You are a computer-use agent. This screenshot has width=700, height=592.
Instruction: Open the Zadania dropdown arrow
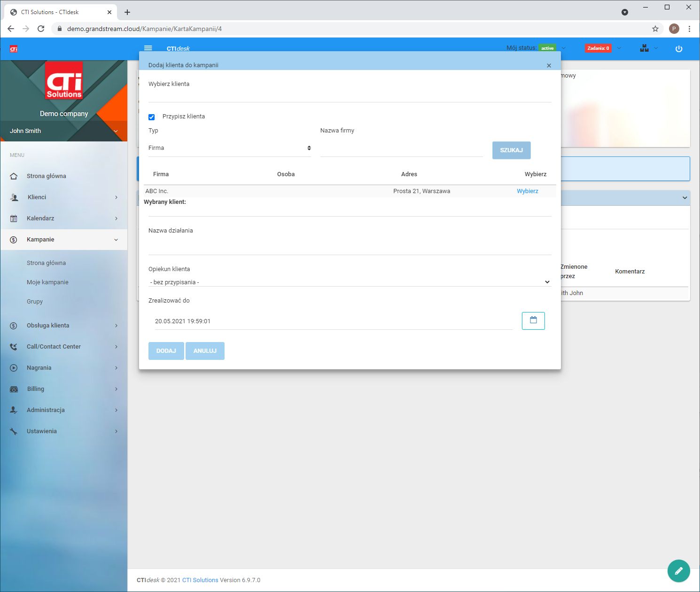[619, 48]
